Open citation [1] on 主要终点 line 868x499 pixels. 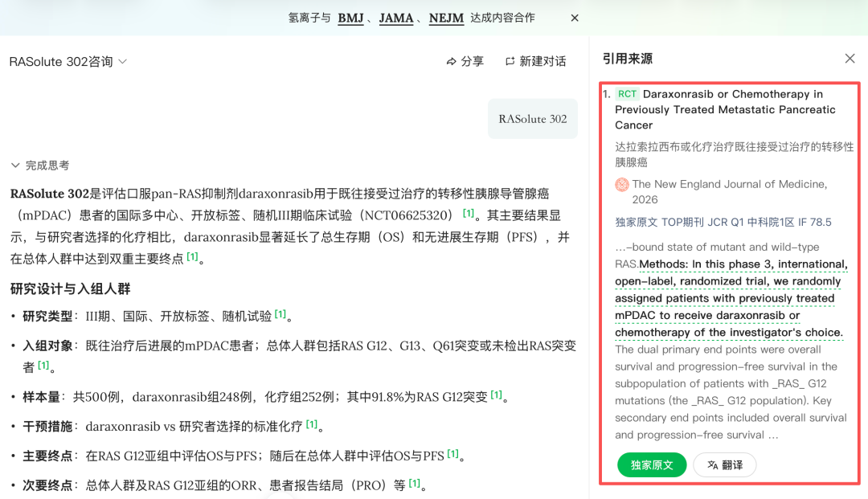pos(452,454)
